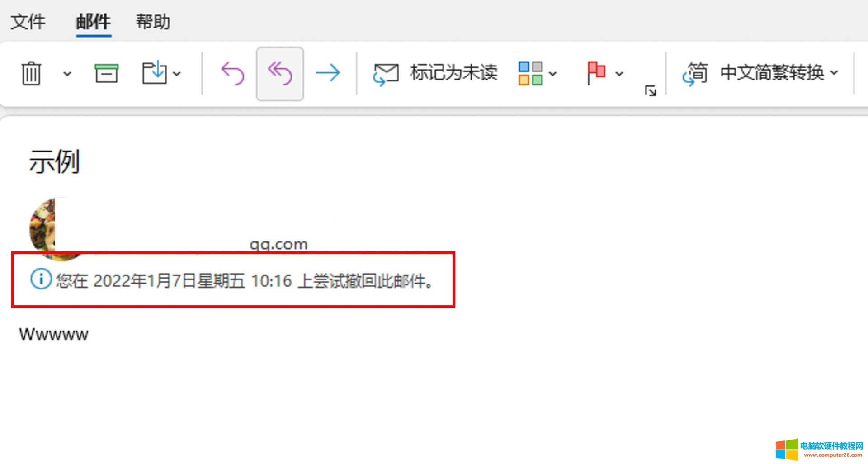Open the Move to folder icon
Viewport: 868px width, 464px height.
154,73
